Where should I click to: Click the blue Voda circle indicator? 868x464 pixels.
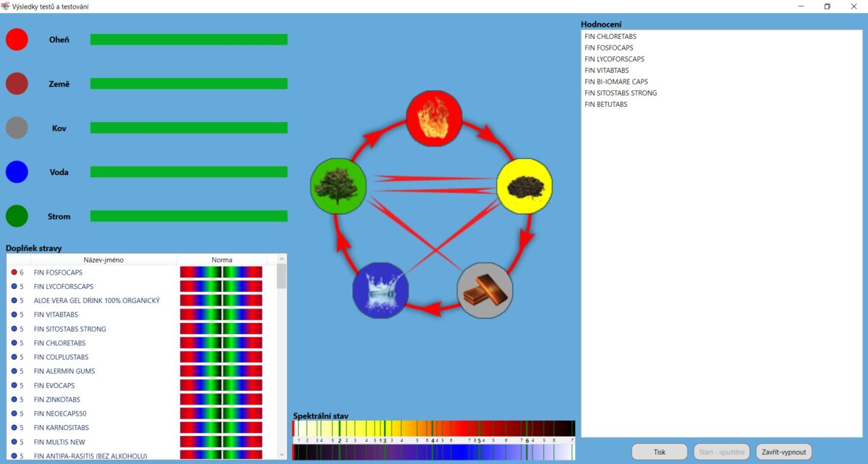tap(17, 172)
